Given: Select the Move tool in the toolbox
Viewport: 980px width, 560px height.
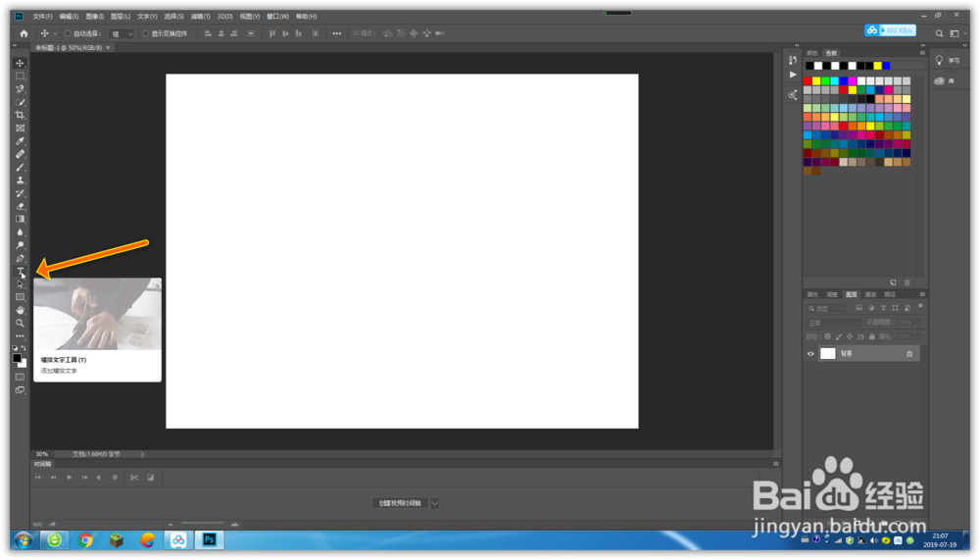Looking at the screenshot, I should 20,63.
